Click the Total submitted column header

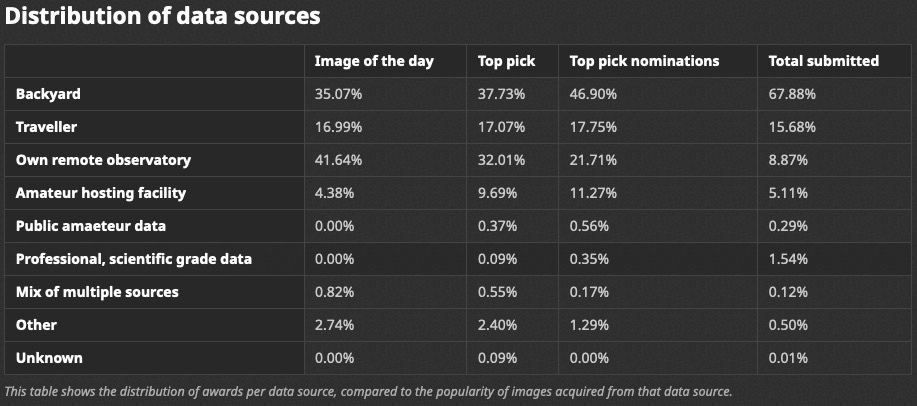[x=823, y=61]
